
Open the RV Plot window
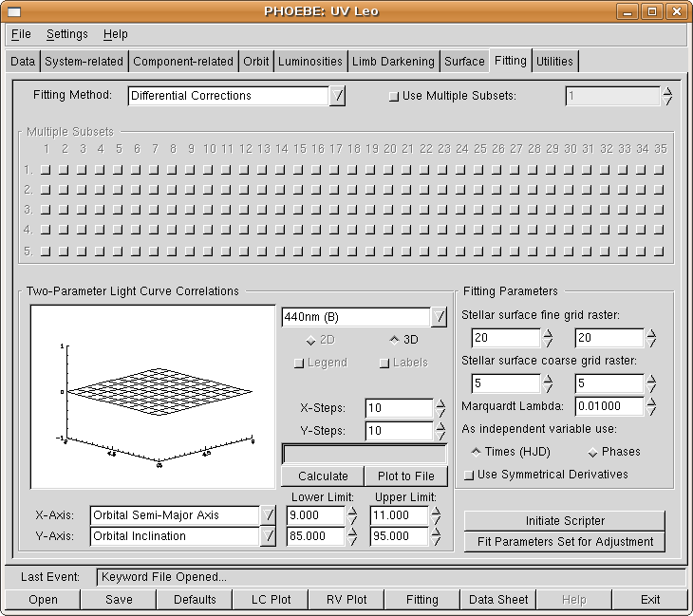click(346, 600)
